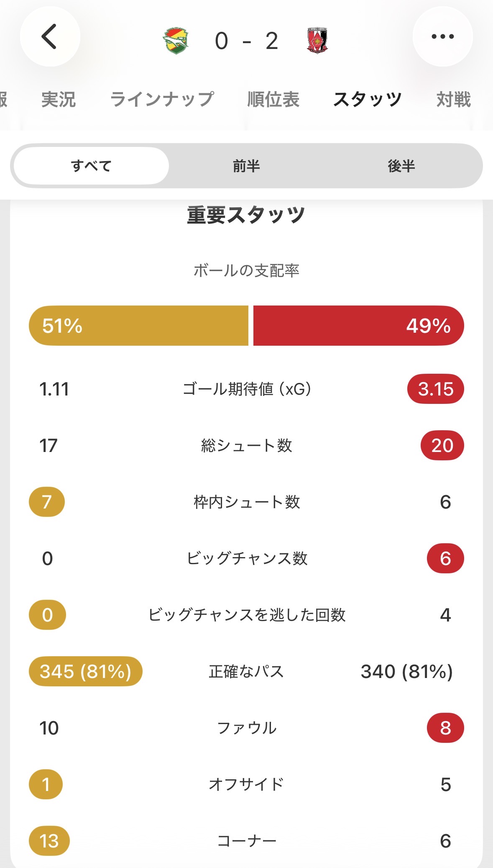This screenshot has height=868, width=493.
Task: Tap the gold 13 corners badge
Action: click(x=49, y=841)
